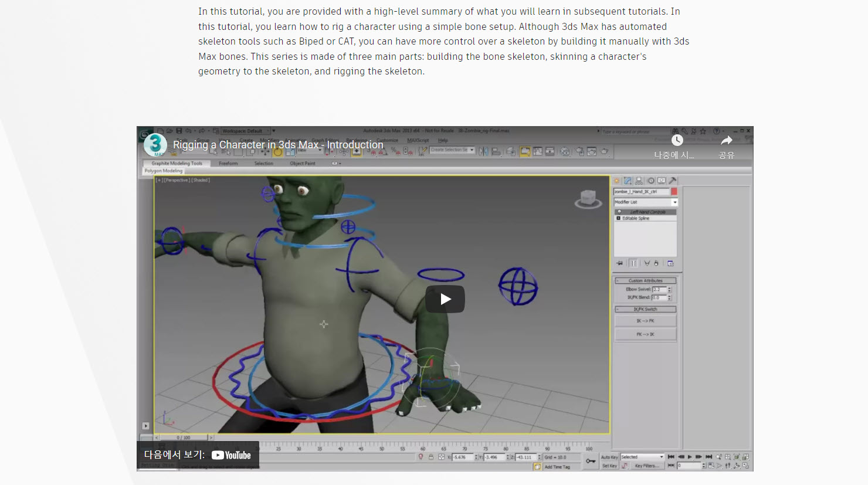Open video on YouTube via '다음에서 보기' button
The image size is (868, 485).
198,455
